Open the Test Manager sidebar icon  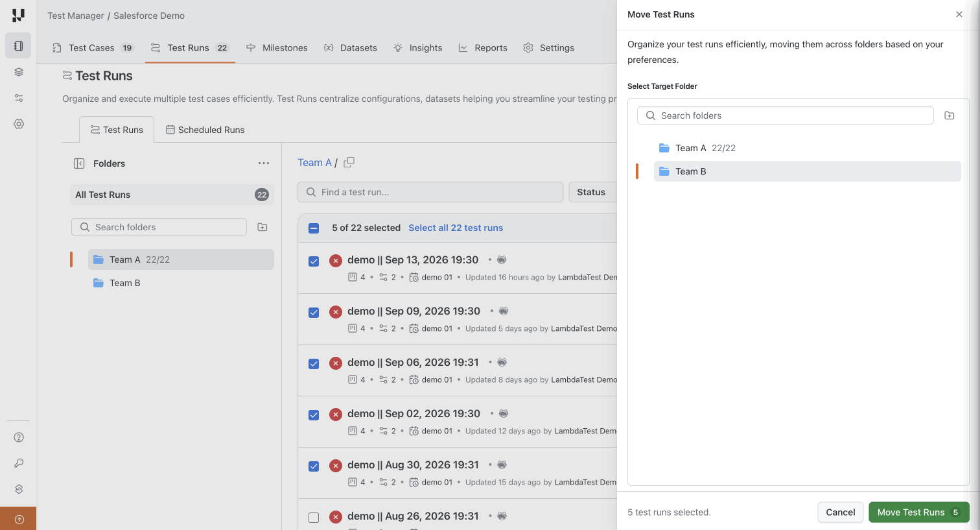coord(18,46)
